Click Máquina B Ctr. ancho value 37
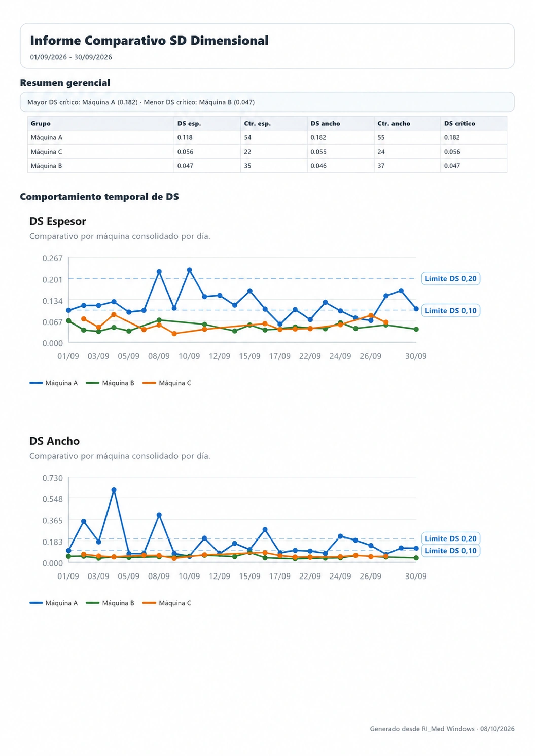535x756 pixels. pyautogui.click(x=381, y=166)
